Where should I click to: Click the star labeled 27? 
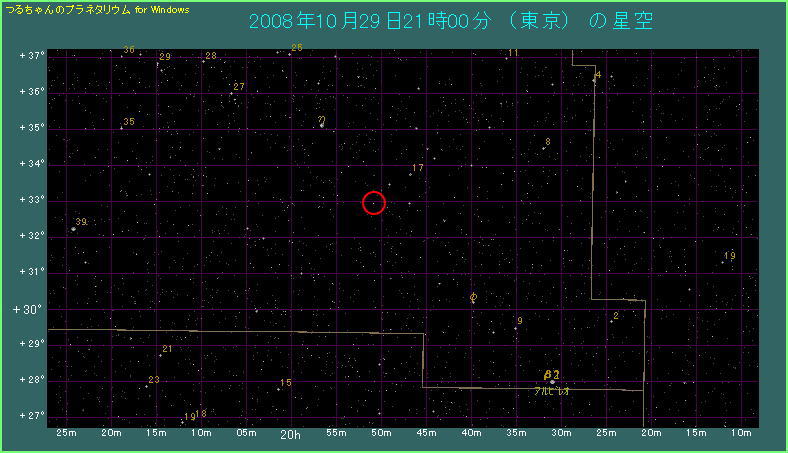[x=231, y=94]
